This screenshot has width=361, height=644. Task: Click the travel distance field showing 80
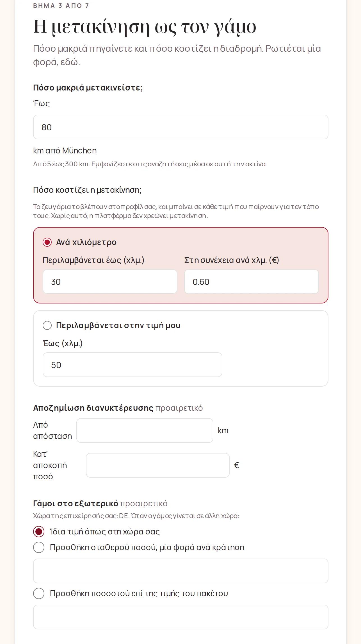(x=181, y=127)
